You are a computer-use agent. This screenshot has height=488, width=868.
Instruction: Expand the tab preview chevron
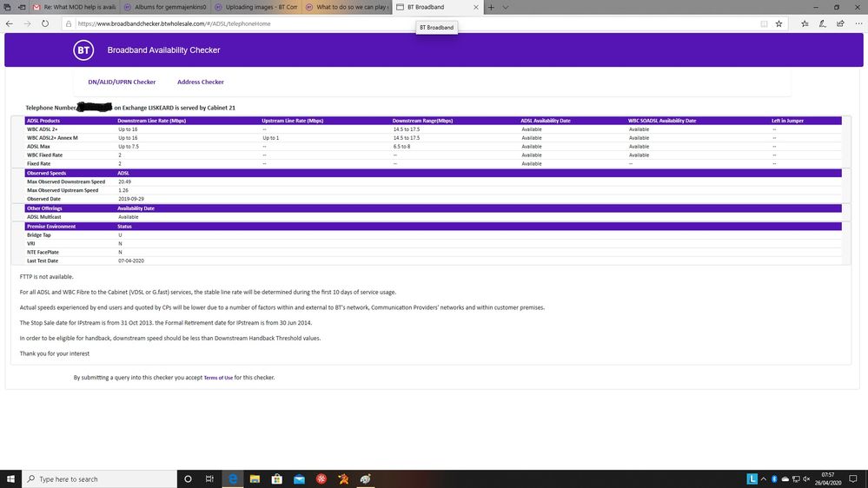click(506, 7)
